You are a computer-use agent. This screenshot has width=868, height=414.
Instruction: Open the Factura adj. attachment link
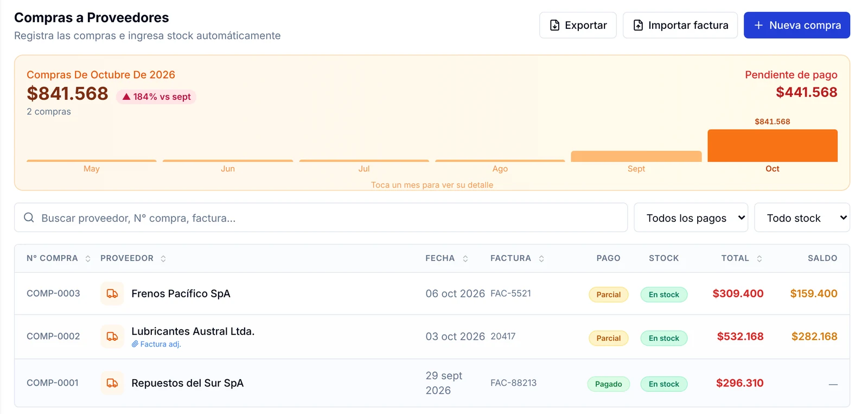click(x=156, y=344)
